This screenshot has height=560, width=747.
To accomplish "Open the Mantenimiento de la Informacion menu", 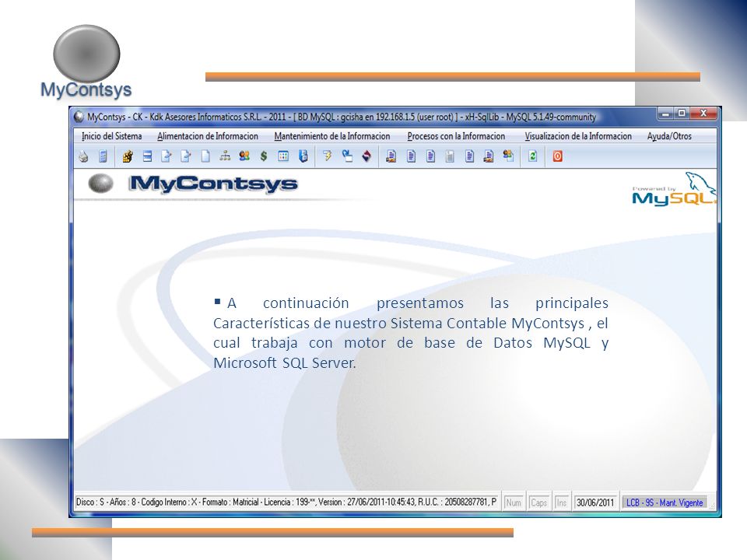I will (x=332, y=136).
